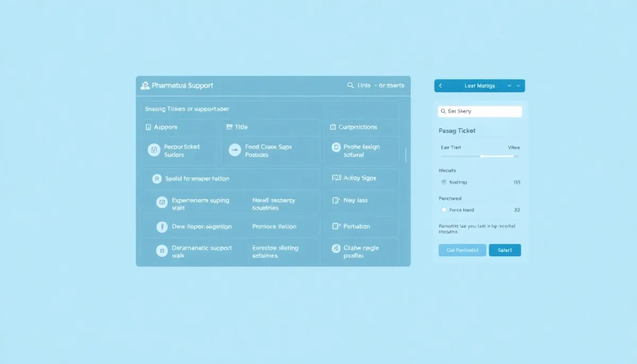Click Food Crate Saps Postides text

[269, 151]
